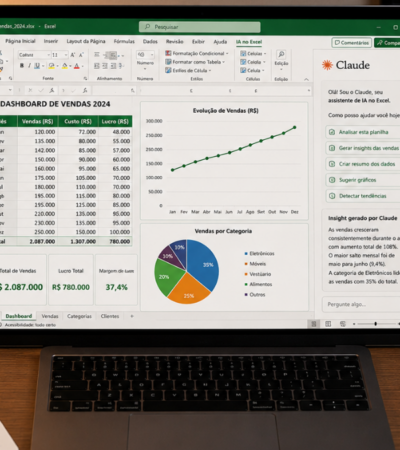Open the Página Inicial ribbon tab

click(20, 41)
